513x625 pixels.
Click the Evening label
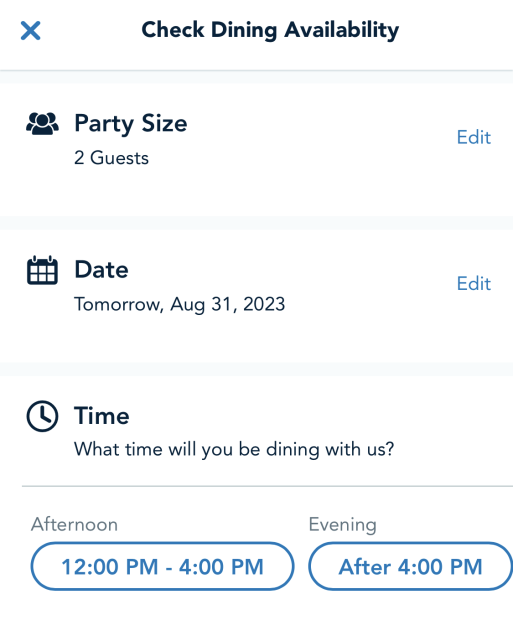pos(342,525)
